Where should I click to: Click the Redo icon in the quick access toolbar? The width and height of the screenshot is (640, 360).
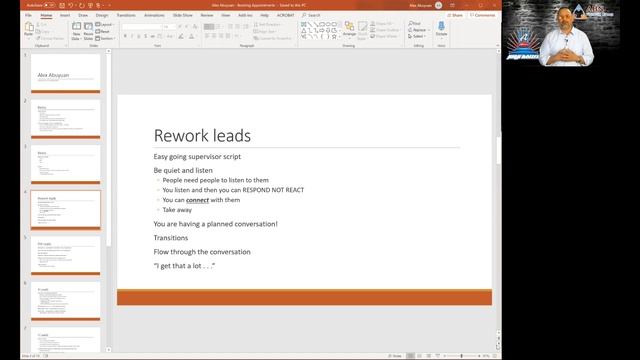pos(82,5)
